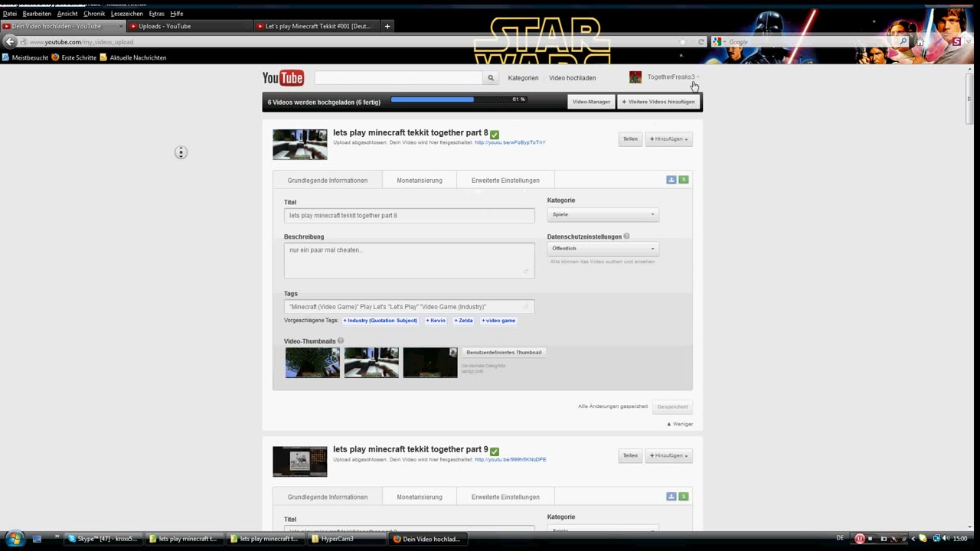Screen dimensions: 980x551
Task: Click Google search engine icon in search box
Action: pyautogui.click(x=717, y=42)
